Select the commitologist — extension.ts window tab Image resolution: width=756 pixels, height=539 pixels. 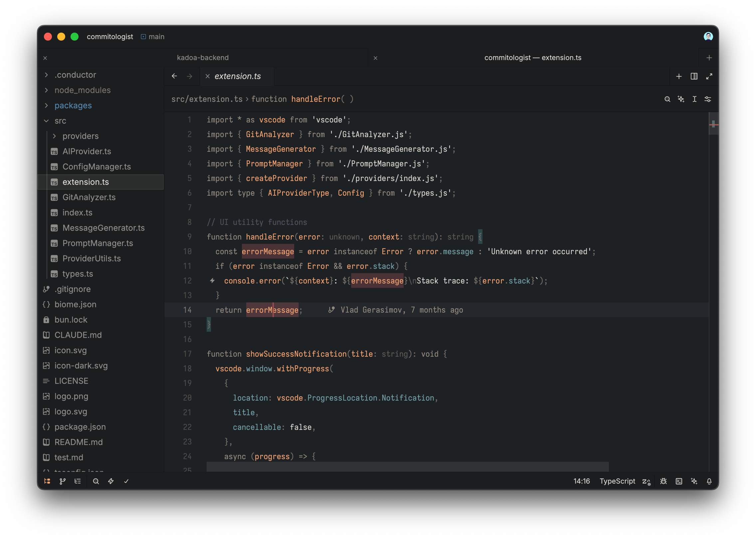pyautogui.click(x=533, y=58)
